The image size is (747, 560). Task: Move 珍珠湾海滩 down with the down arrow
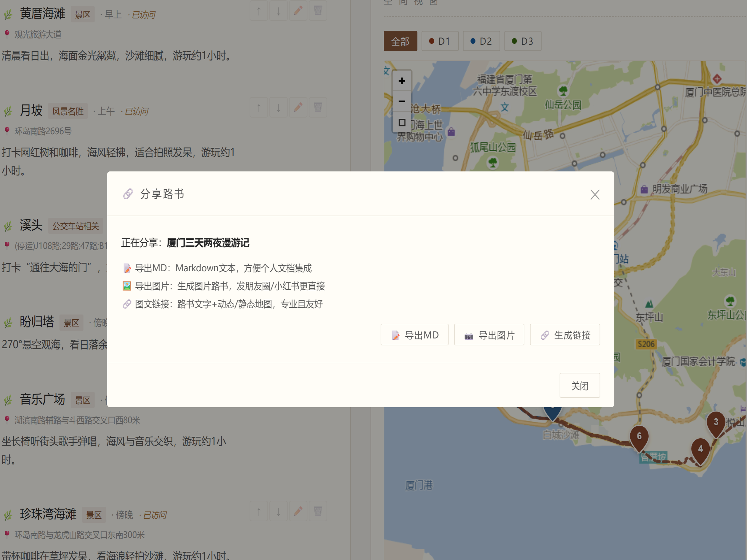click(x=278, y=511)
